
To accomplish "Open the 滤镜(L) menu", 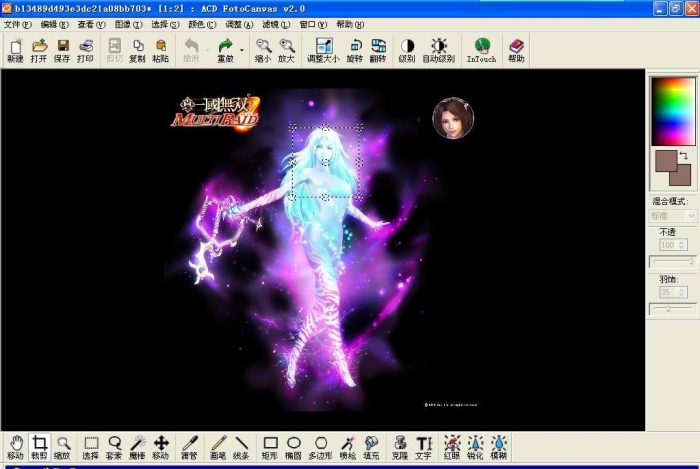I will pos(276,25).
